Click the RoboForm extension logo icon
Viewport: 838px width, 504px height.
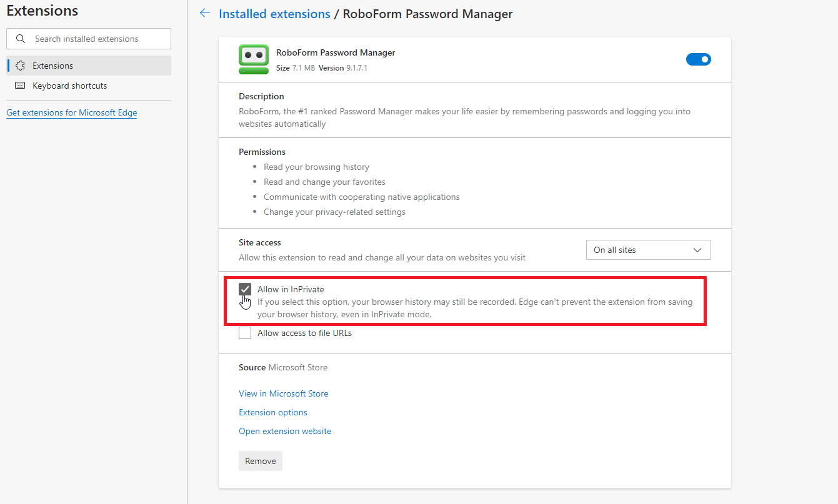254,59
